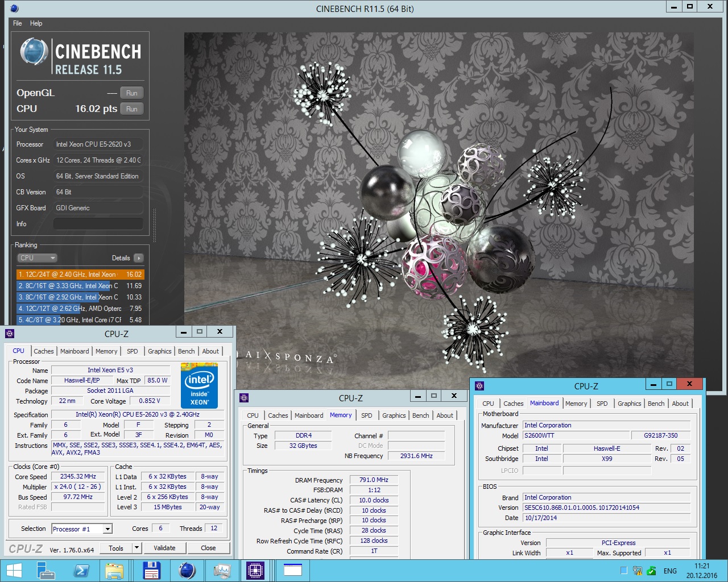Open SPD tab in Processor CPU-Z window
This screenshot has height=582, width=728.
click(x=133, y=351)
